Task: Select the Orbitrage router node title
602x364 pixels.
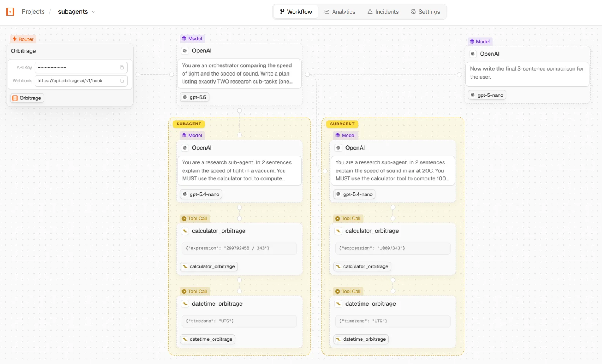Action: [x=24, y=51]
